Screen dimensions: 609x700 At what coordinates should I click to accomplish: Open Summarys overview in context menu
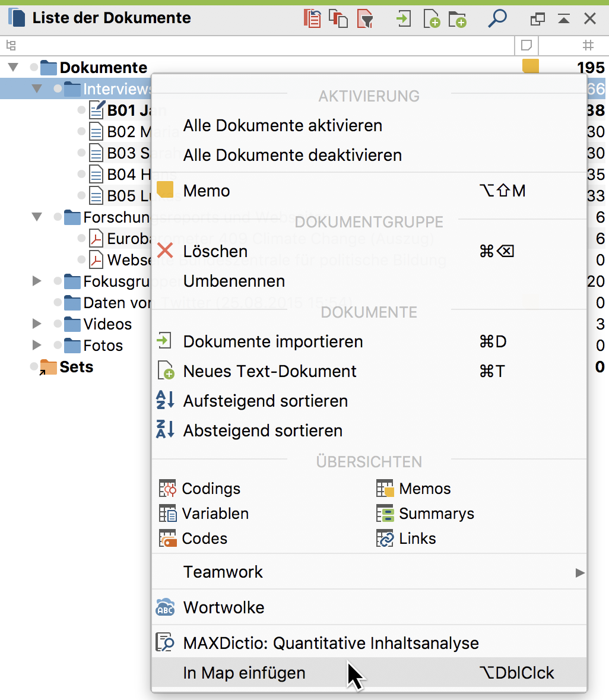pos(436,514)
